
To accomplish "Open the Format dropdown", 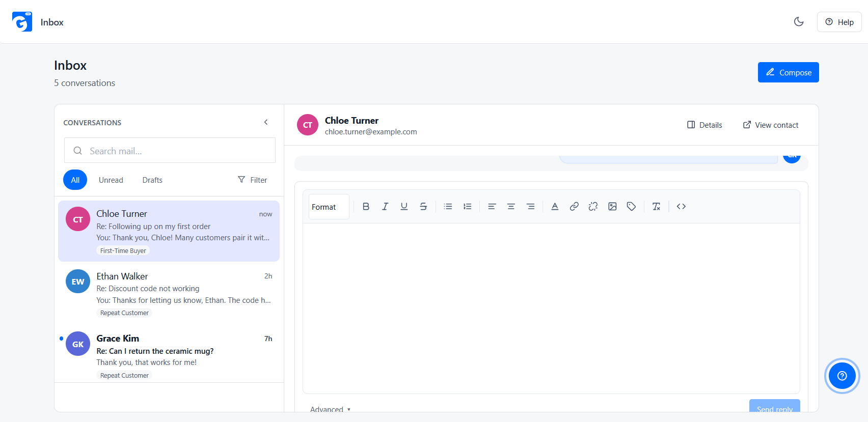I will click(329, 207).
